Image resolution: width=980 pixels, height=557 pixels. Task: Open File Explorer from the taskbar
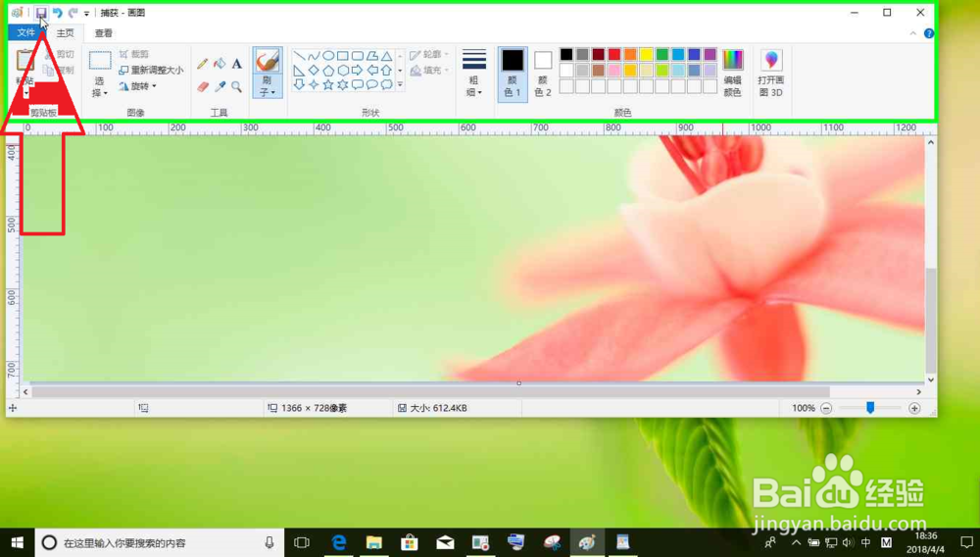[373, 542]
